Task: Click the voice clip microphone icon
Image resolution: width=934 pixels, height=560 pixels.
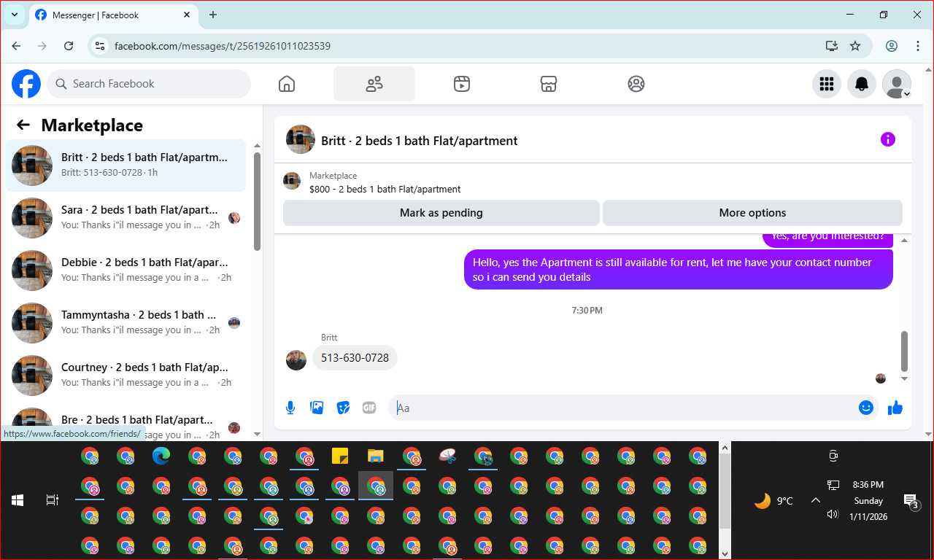Action: (290, 408)
